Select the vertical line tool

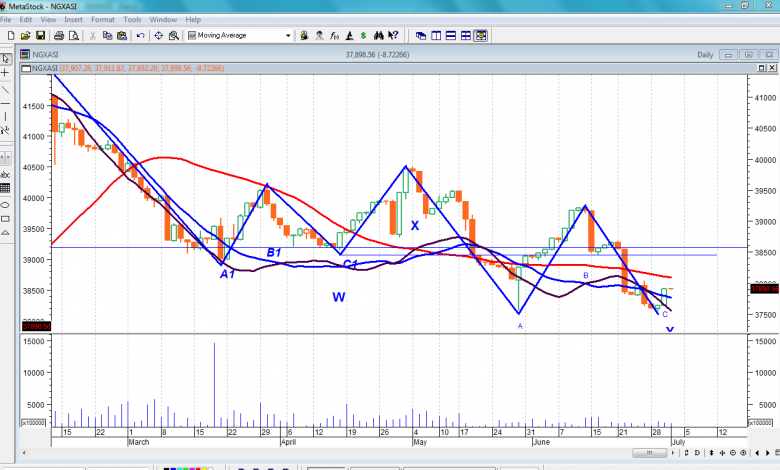pyautogui.click(x=5, y=116)
